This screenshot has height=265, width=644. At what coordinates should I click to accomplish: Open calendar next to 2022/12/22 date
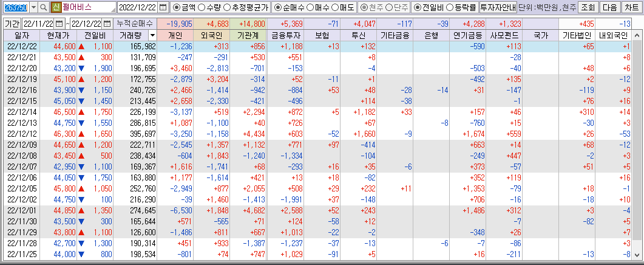coord(163,7)
